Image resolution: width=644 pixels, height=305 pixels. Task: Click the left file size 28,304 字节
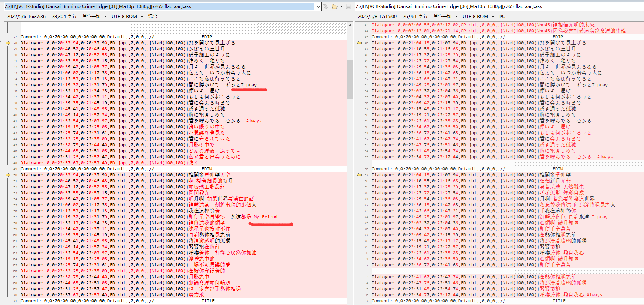coord(64,17)
